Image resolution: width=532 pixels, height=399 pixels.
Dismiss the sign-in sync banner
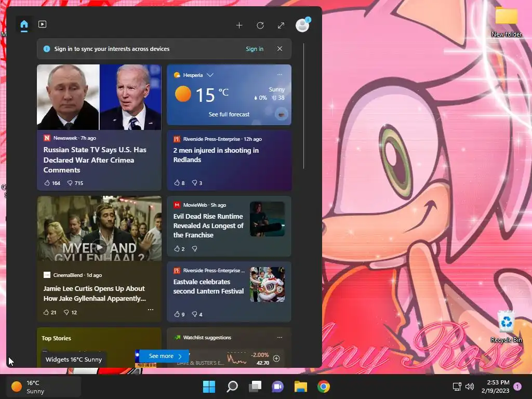pyautogui.click(x=280, y=48)
